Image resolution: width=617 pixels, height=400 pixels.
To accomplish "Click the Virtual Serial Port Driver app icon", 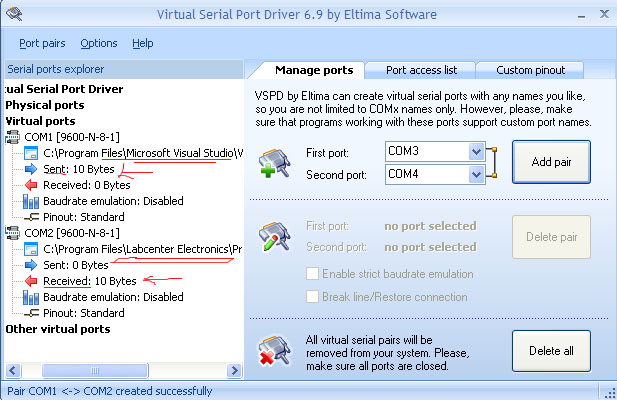I will click(x=14, y=14).
